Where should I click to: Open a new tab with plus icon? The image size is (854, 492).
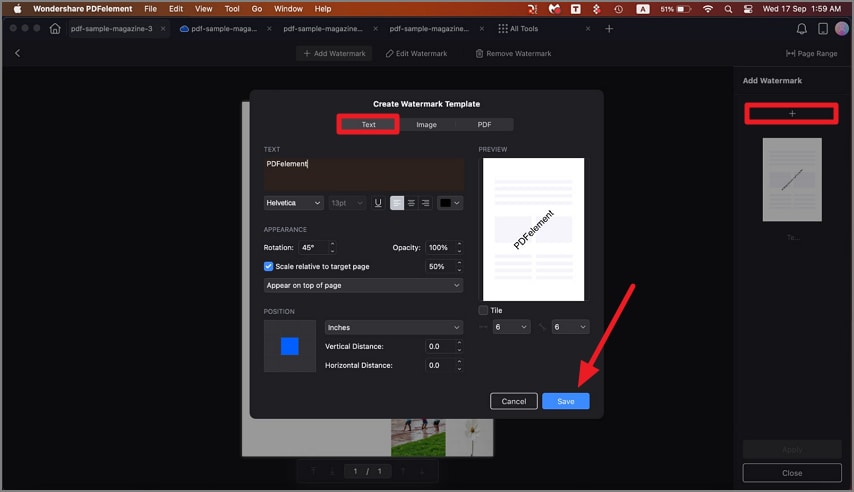[609, 28]
